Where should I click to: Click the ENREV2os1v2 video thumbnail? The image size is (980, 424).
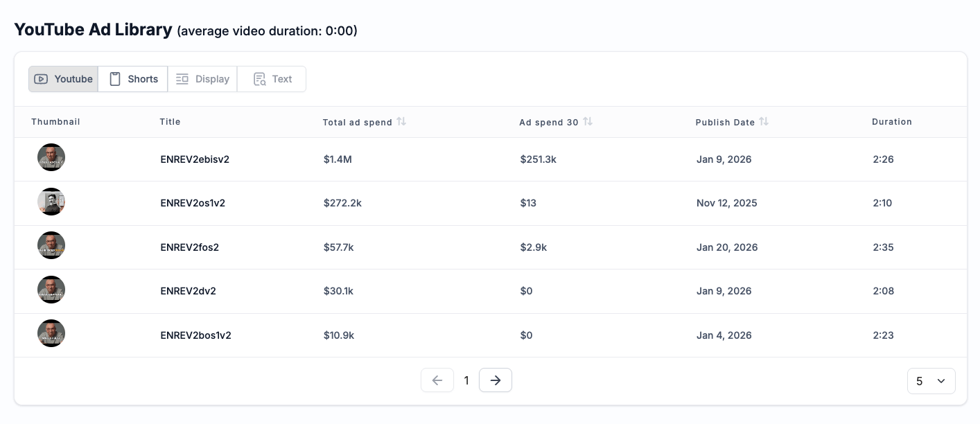(x=51, y=202)
